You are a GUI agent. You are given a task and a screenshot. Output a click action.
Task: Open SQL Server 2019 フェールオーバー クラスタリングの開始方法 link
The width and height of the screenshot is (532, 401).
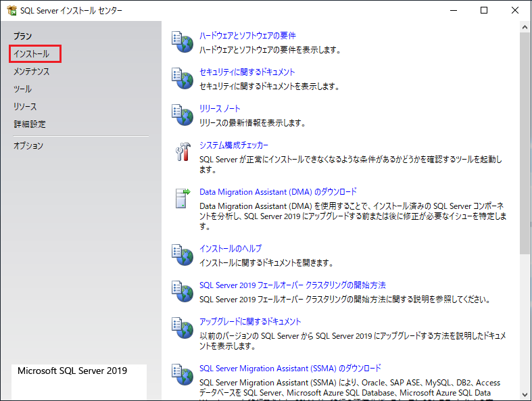click(x=293, y=285)
